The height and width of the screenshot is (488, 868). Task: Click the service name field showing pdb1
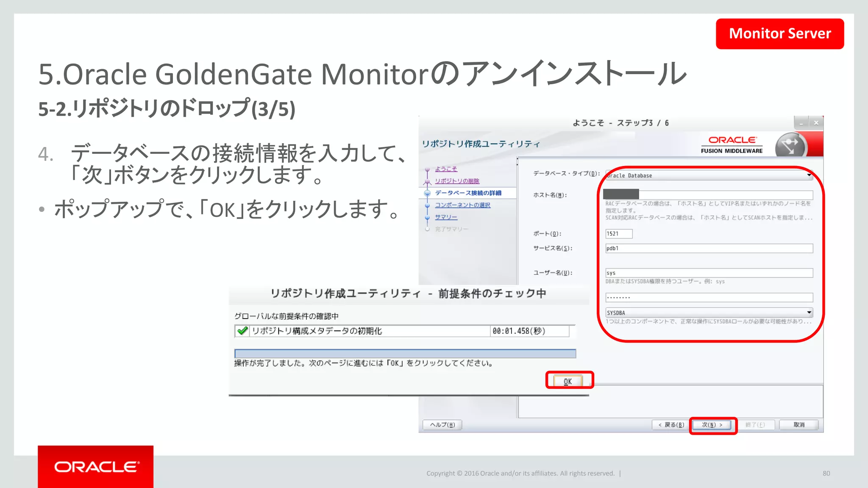709,248
